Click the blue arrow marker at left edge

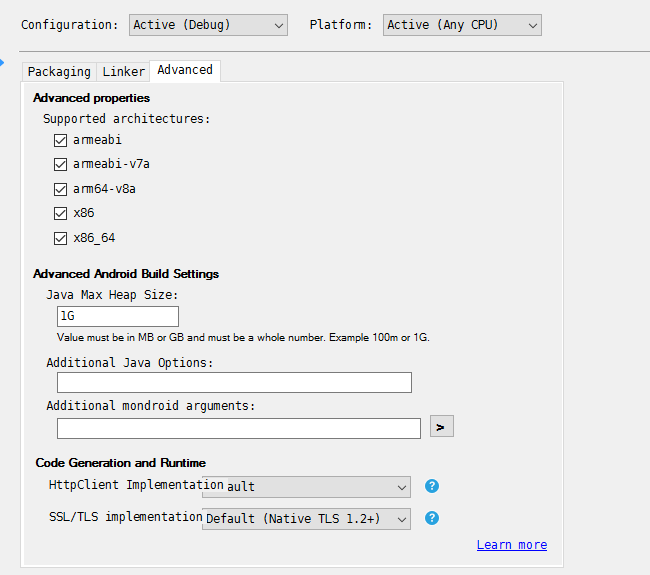coord(2,62)
